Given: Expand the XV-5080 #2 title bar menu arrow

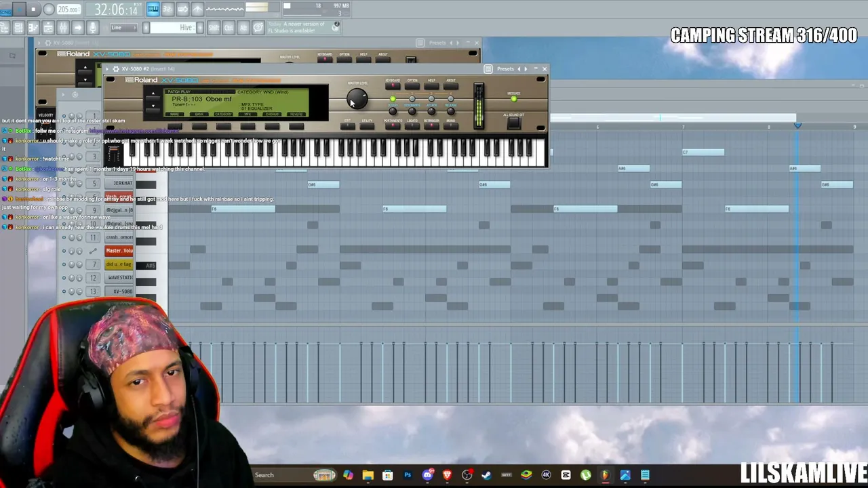Looking at the screenshot, I should point(107,68).
